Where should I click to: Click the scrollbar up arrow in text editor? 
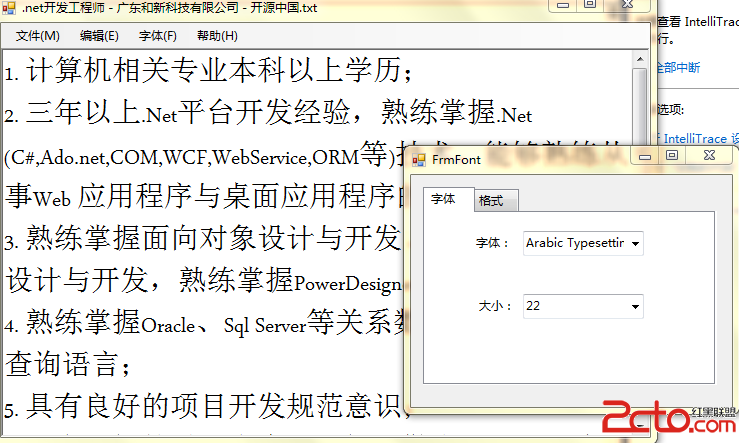coord(640,59)
